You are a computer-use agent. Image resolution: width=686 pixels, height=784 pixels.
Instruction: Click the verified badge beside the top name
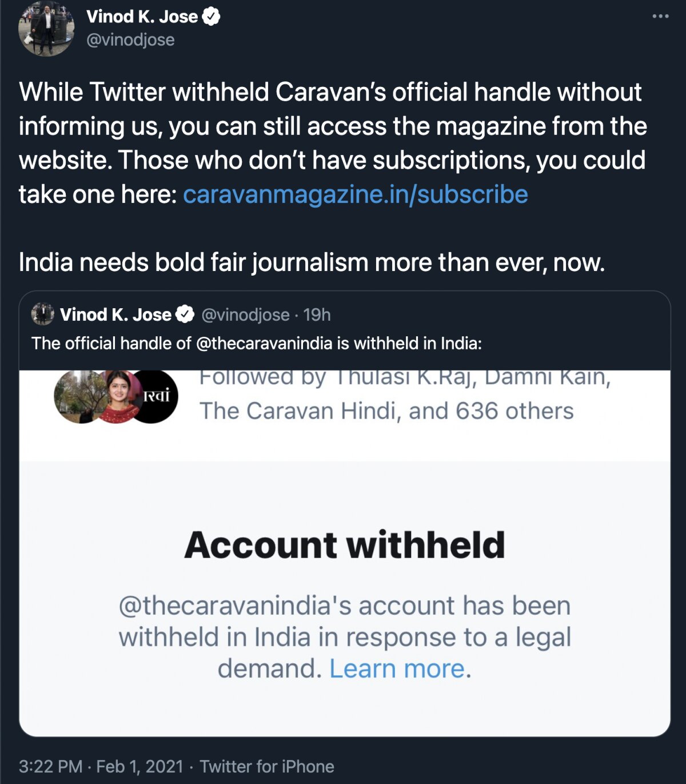(212, 17)
